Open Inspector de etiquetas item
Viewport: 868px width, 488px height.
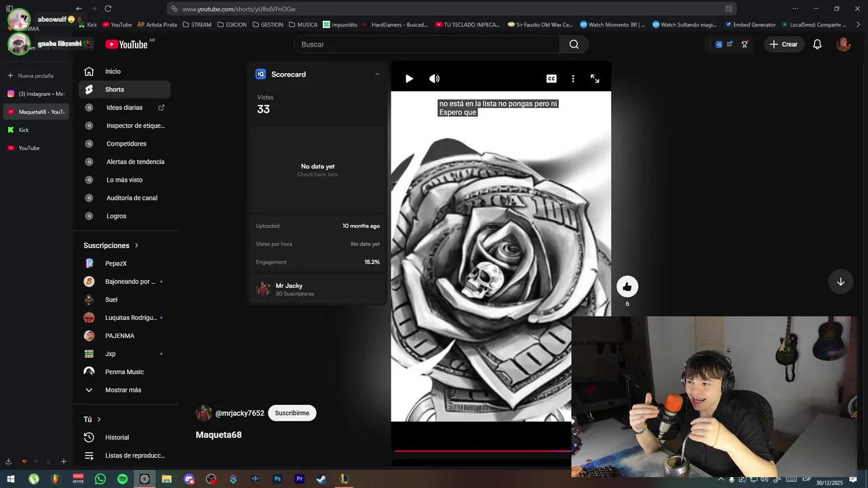[x=124, y=125]
